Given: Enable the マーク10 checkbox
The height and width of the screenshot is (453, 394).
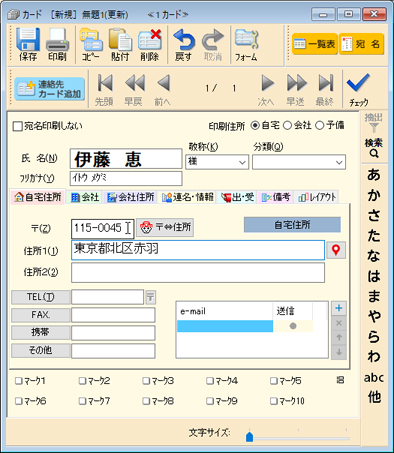Looking at the screenshot, I should tap(274, 401).
